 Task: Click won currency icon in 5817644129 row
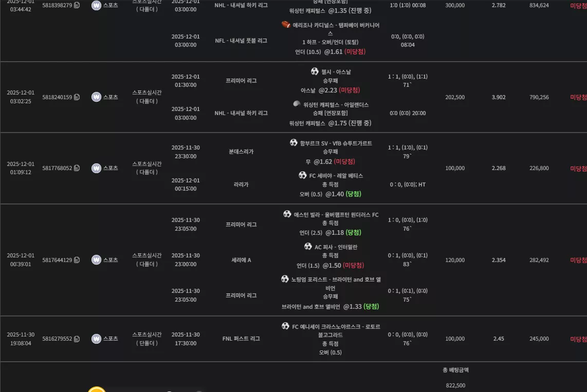(x=96, y=259)
